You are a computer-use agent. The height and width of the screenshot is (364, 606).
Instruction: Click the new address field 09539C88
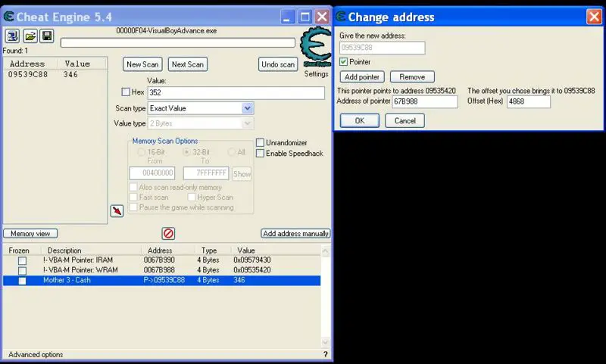tap(383, 48)
